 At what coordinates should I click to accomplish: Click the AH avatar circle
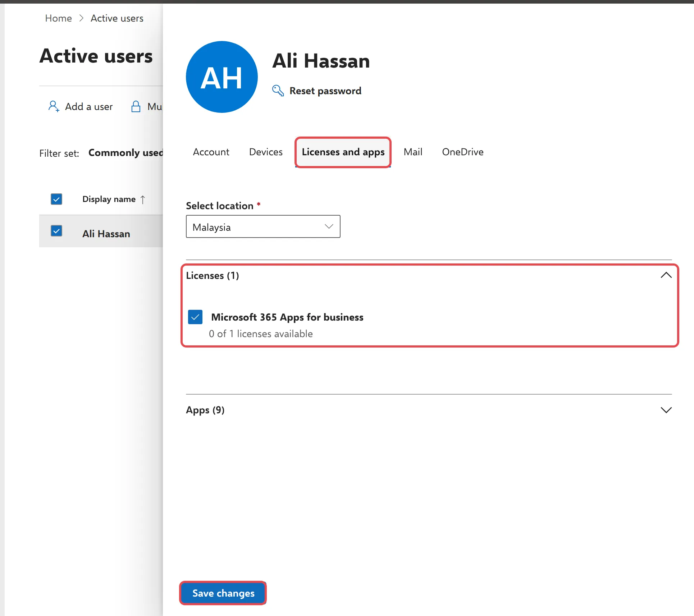point(222,77)
